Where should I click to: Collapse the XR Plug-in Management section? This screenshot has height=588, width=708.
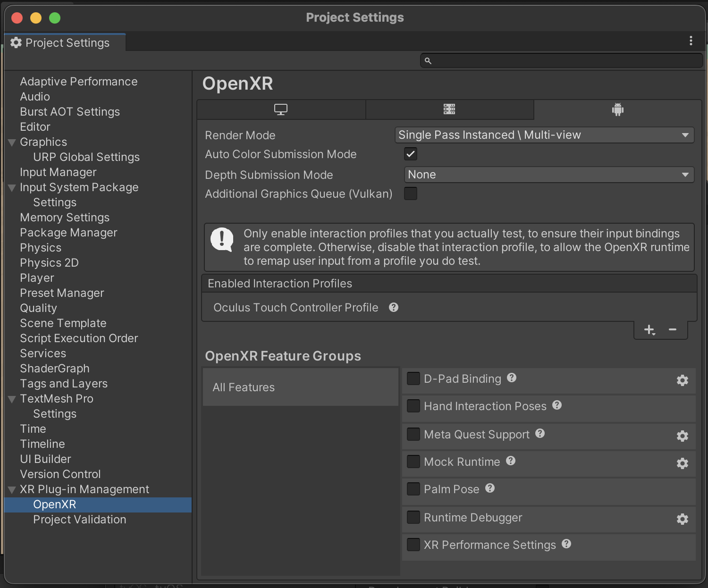(x=12, y=490)
